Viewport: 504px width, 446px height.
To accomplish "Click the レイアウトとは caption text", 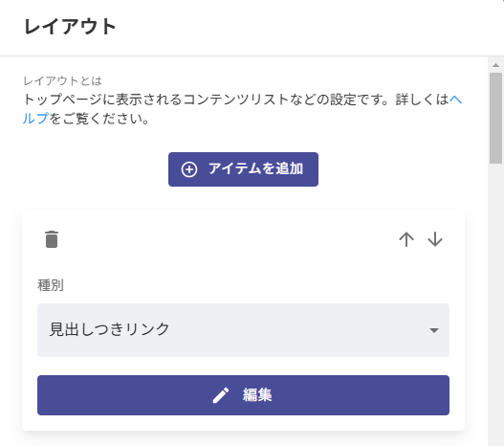I will point(63,80).
